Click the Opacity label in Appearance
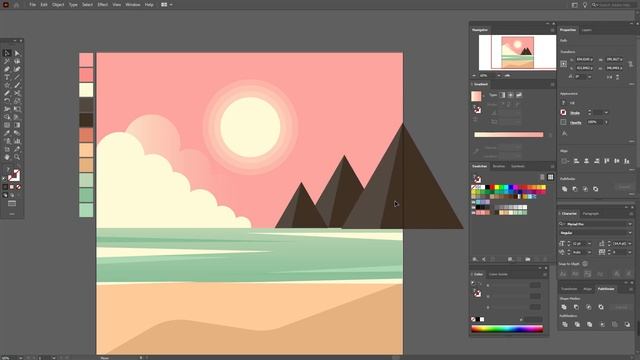This screenshot has width=640, height=360. coord(576,122)
